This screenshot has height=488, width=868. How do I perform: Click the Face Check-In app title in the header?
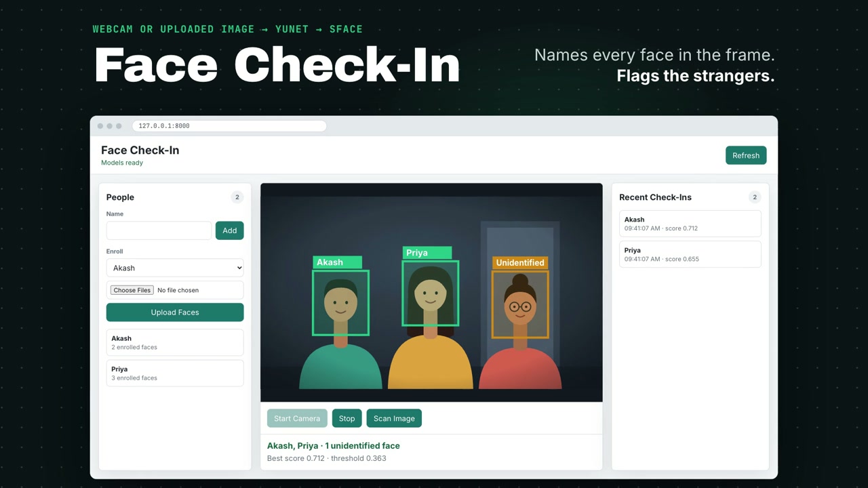[x=140, y=150]
